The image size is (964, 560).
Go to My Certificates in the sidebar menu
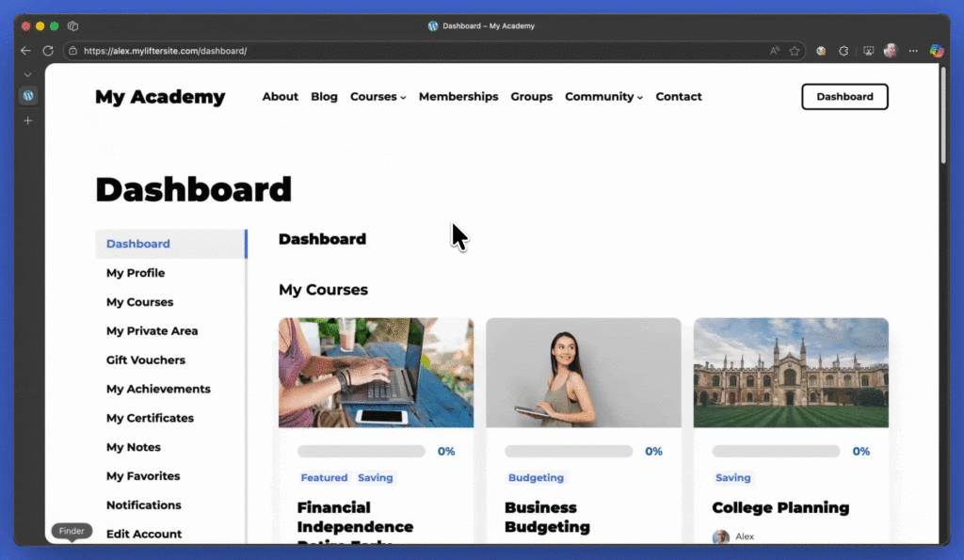pos(150,418)
